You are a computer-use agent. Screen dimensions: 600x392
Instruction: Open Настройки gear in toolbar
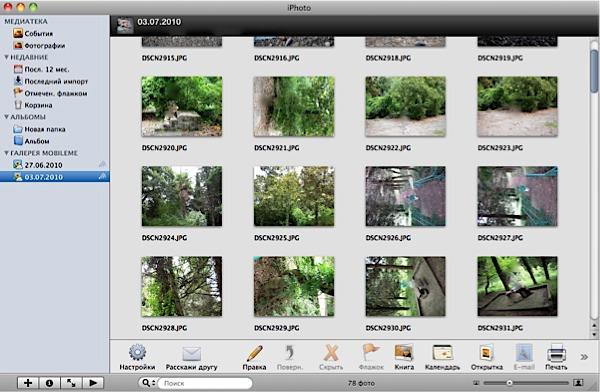(x=137, y=353)
